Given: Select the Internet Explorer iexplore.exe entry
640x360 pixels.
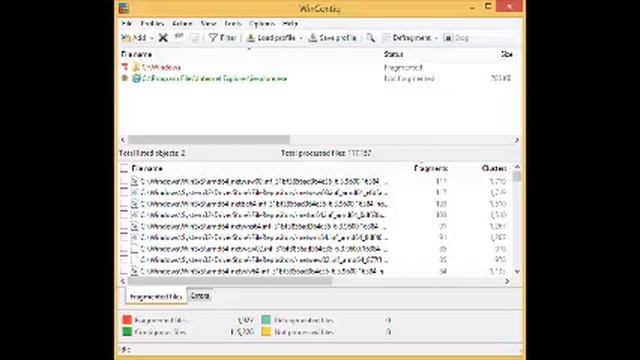Looking at the screenshot, I should tap(214, 78).
